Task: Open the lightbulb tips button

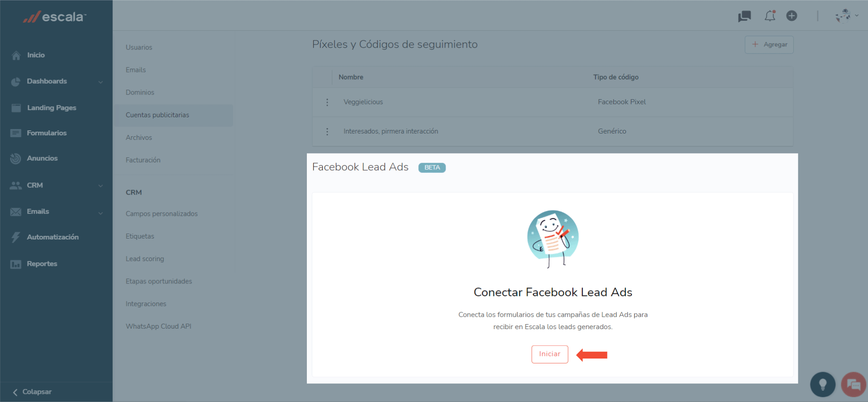Action: click(x=823, y=384)
